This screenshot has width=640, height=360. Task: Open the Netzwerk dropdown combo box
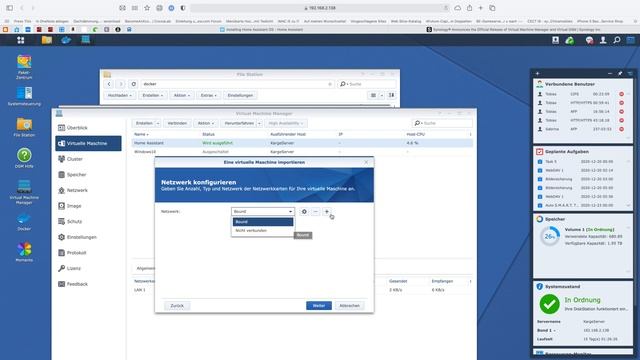coord(262,211)
